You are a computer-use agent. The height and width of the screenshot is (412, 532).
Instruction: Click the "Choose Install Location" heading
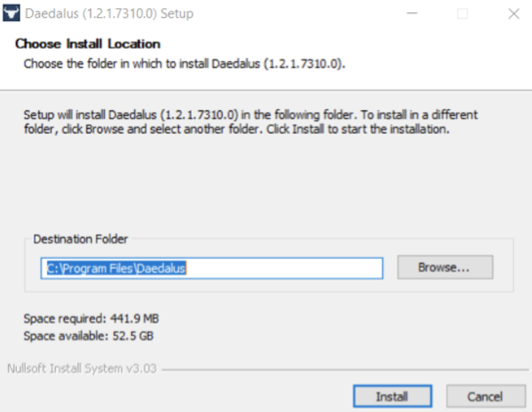pyautogui.click(x=87, y=44)
